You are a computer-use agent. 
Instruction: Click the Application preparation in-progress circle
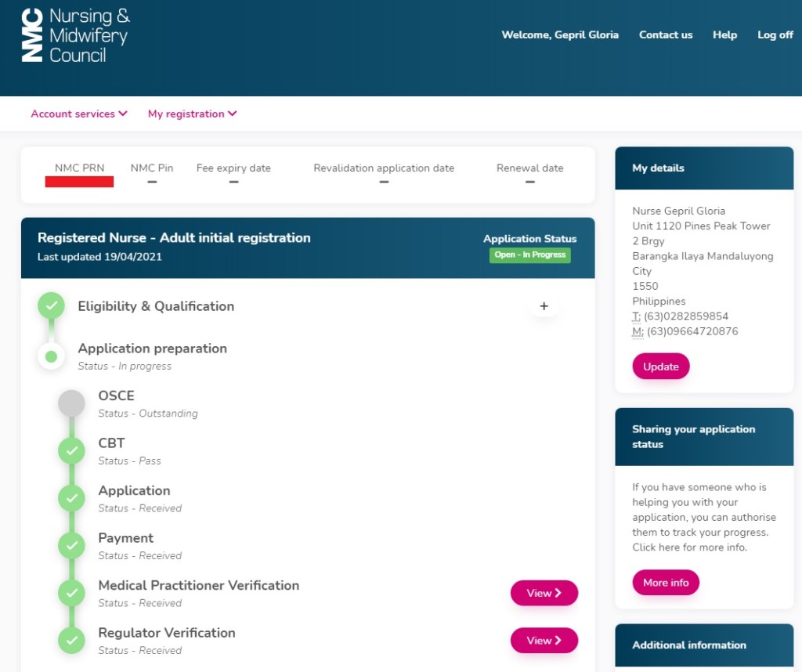coord(52,356)
